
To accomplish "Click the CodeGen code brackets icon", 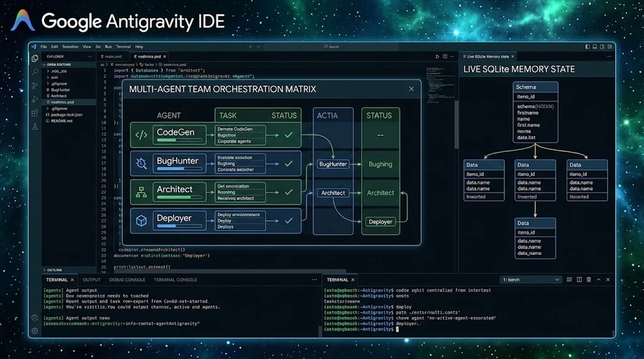I will 141,135.
